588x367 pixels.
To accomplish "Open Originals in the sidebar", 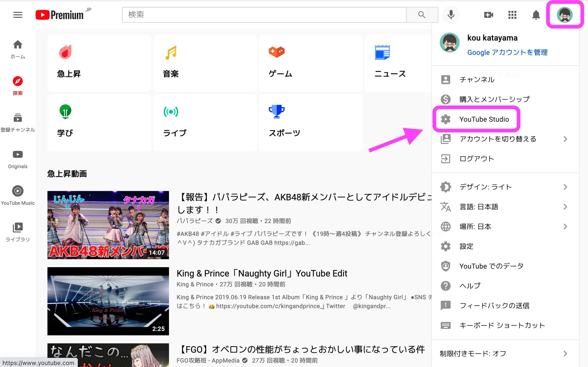I will [x=18, y=159].
